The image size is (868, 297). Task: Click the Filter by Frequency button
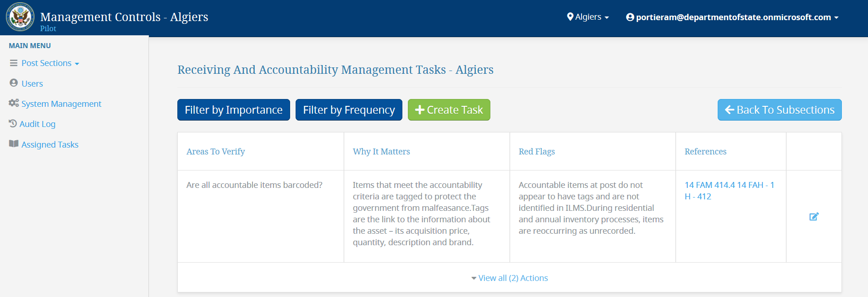coord(349,110)
